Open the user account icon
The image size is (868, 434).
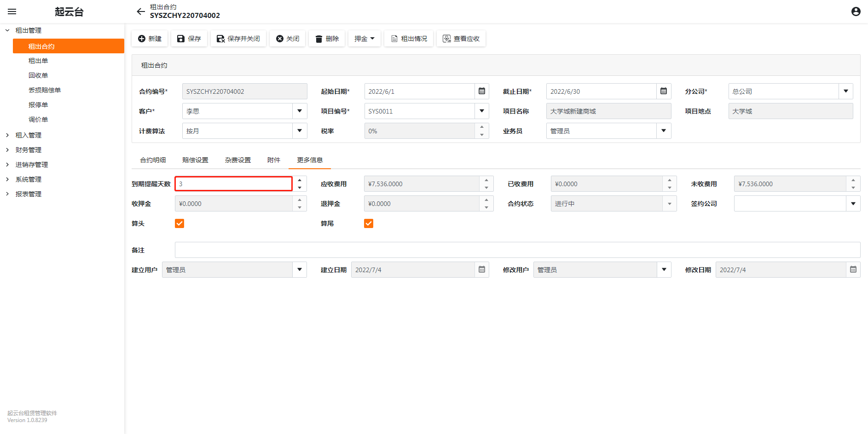856,11
